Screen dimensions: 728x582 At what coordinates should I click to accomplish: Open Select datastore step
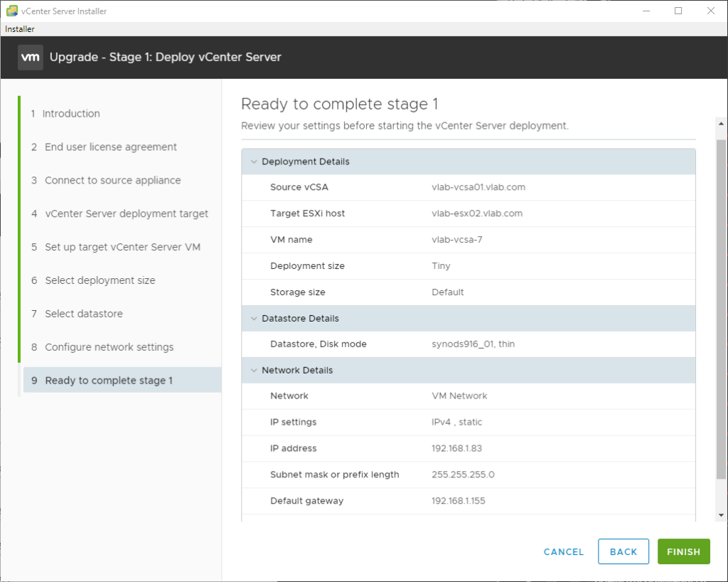77,314
